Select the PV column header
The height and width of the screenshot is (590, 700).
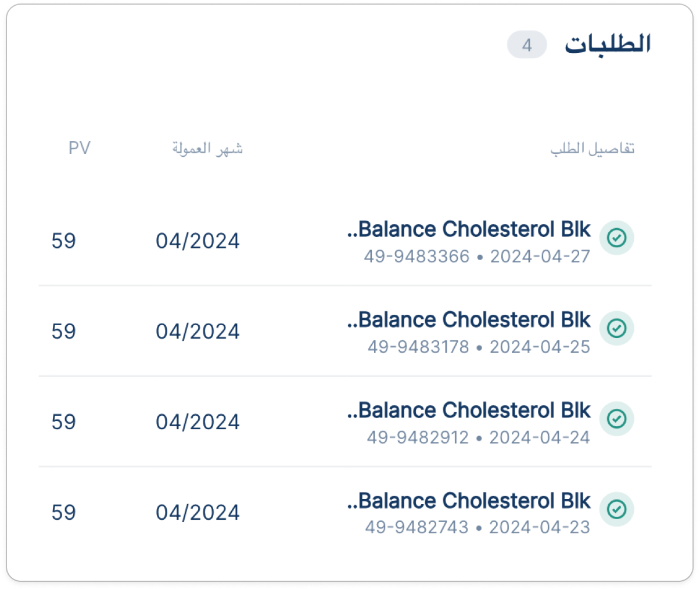tap(80, 148)
